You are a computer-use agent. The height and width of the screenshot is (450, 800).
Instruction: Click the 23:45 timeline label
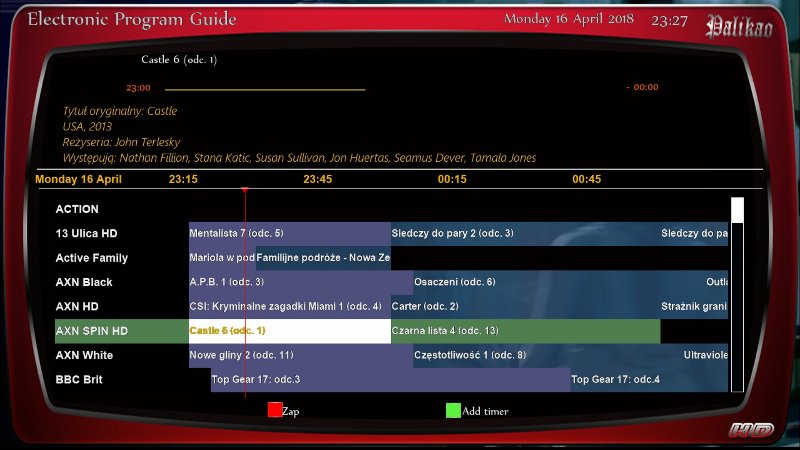pyautogui.click(x=317, y=179)
